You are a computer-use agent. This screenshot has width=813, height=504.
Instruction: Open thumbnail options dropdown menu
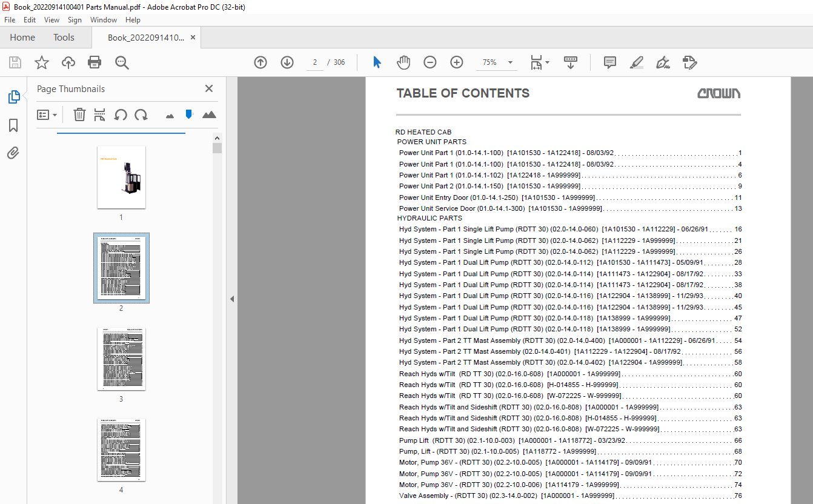point(47,114)
